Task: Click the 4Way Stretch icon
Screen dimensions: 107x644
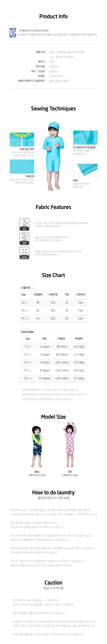Action: click(24, 253)
